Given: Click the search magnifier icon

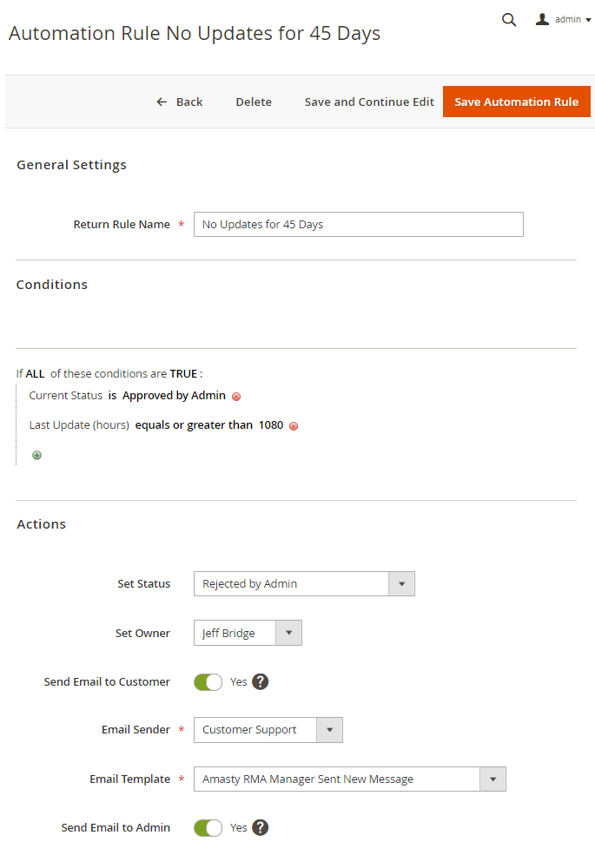Looking at the screenshot, I should (509, 20).
